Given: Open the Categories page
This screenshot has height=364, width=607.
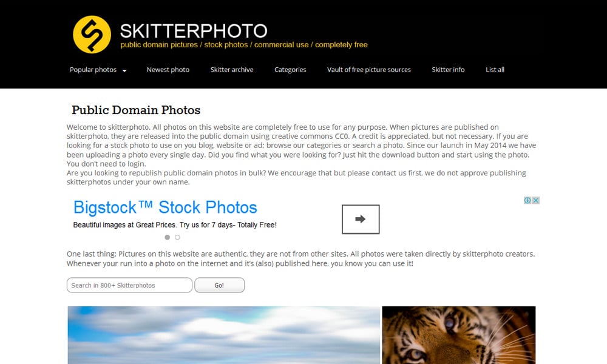Looking at the screenshot, I should pos(290,70).
